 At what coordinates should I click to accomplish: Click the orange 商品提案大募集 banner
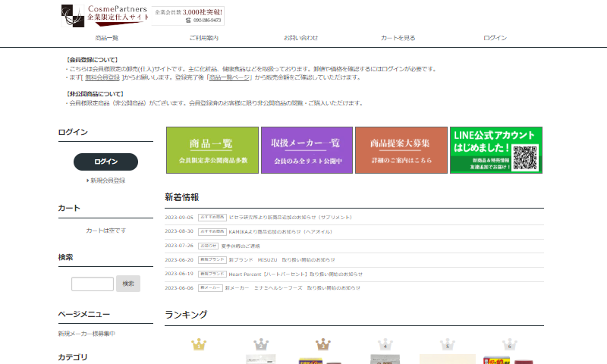click(x=401, y=150)
